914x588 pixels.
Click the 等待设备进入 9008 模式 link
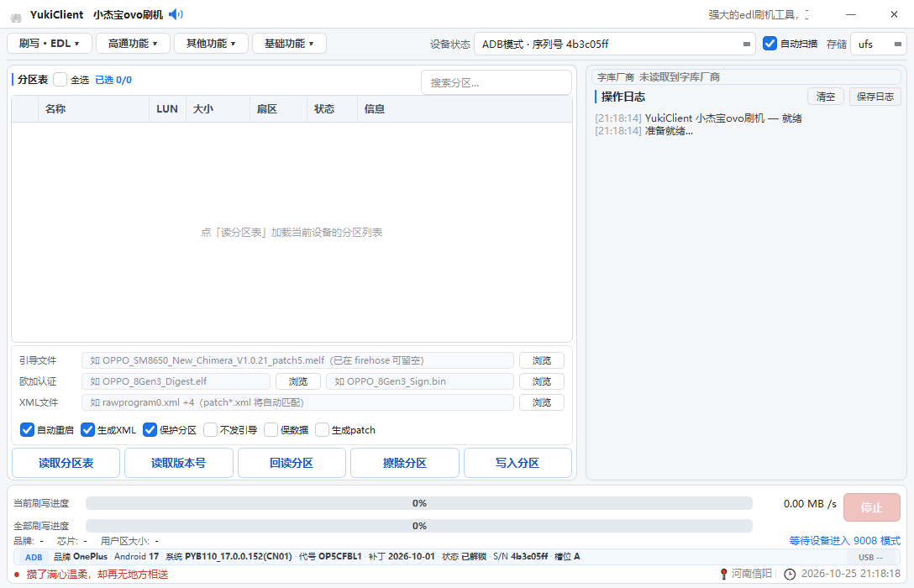pyautogui.click(x=844, y=541)
